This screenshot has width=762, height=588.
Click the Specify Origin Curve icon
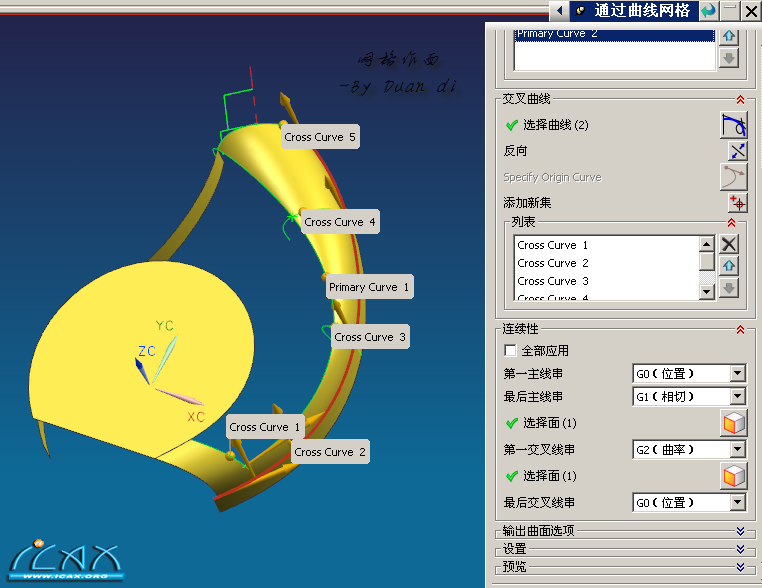tap(733, 177)
